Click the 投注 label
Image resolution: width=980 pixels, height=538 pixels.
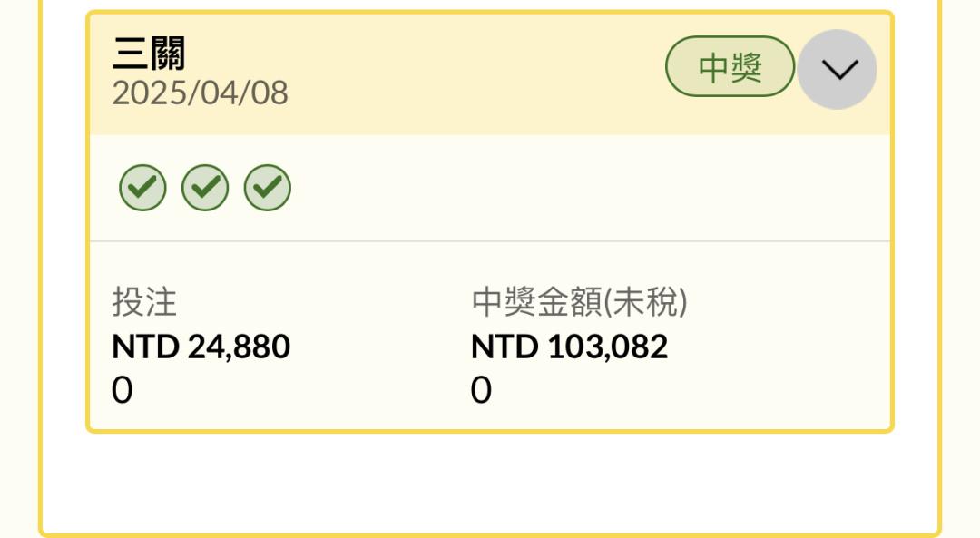pos(144,302)
